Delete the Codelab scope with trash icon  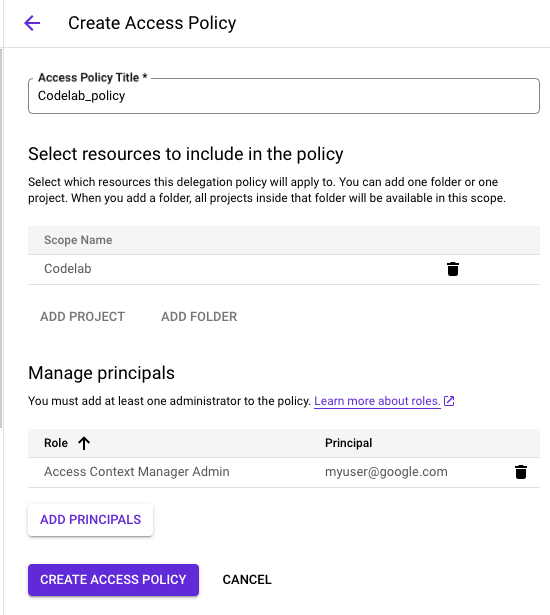coord(453,269)
